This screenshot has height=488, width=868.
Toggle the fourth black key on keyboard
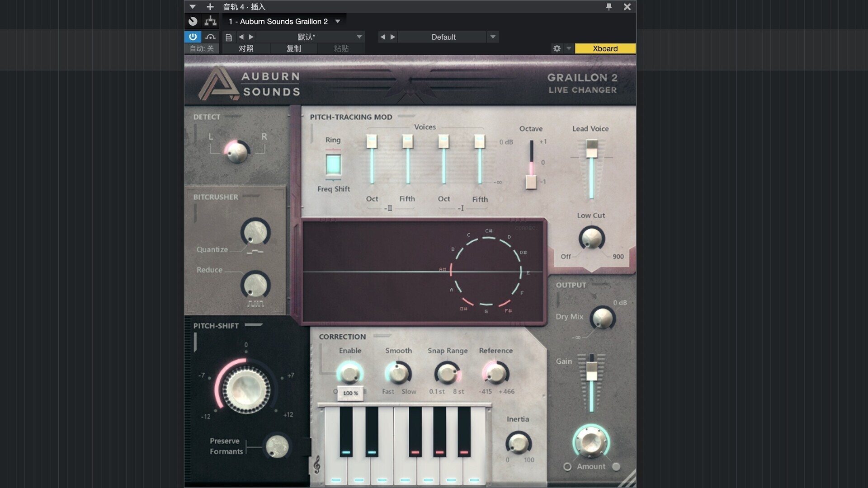click(439, 431)
